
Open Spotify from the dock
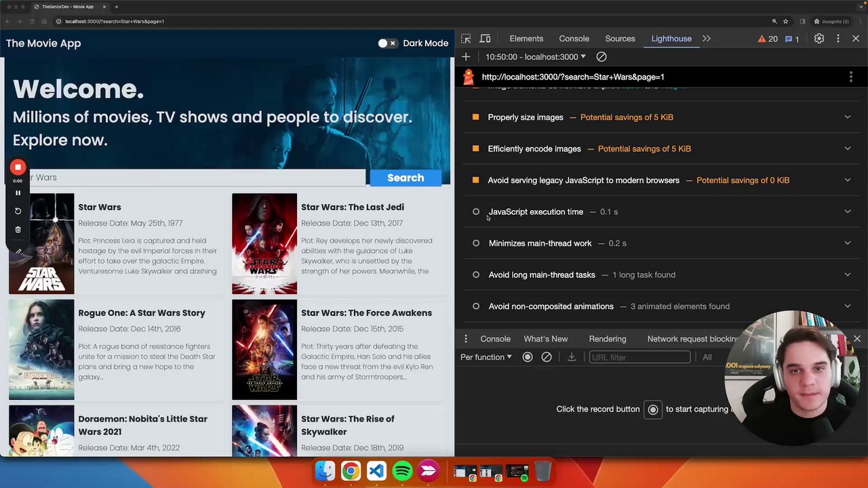point(402,470)
